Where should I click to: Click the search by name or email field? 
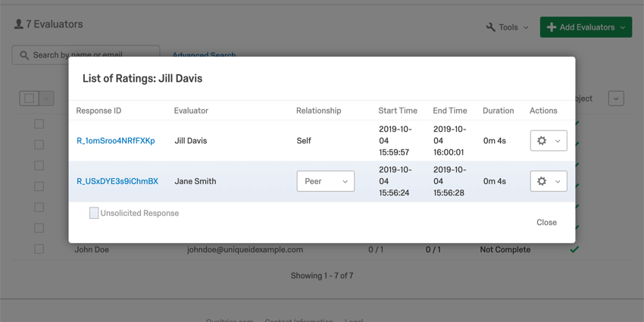click(91, 55)
